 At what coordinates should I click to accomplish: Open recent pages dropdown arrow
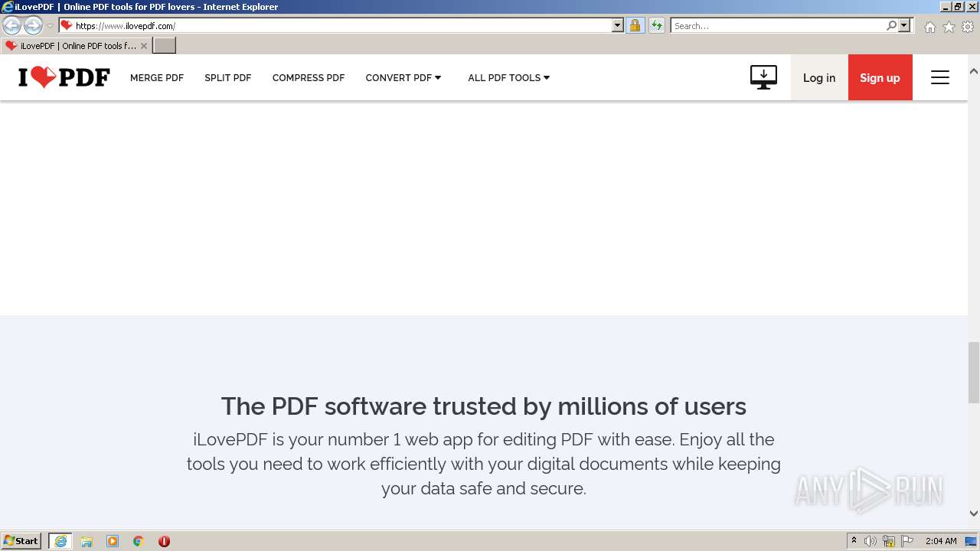pos(50,26)
